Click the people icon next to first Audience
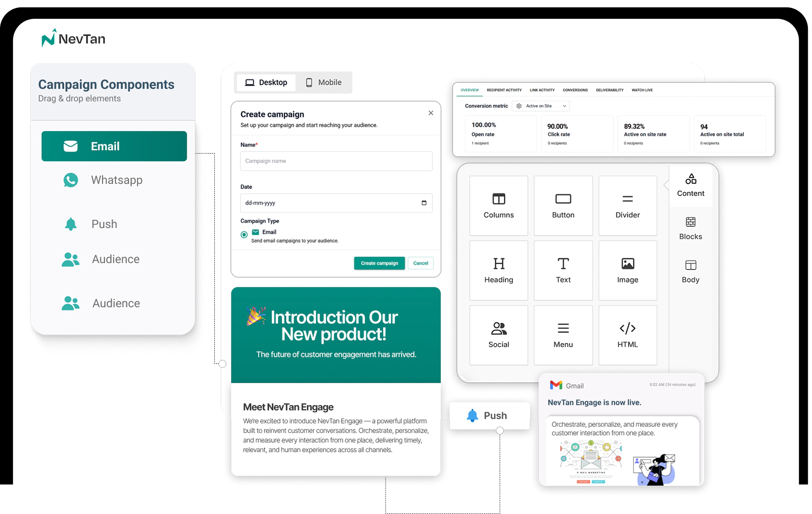This screenshot has width=812, height=514. (x=70, y=260)
